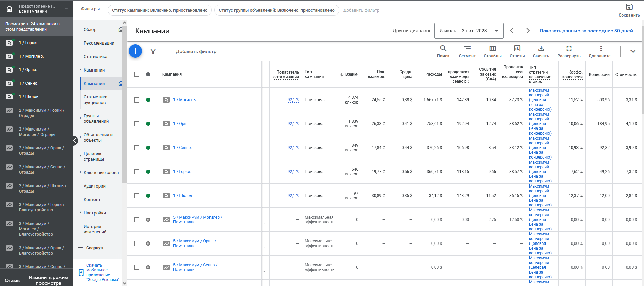
Task: Open Статистика in navigation
Action: tap(96, 56)
